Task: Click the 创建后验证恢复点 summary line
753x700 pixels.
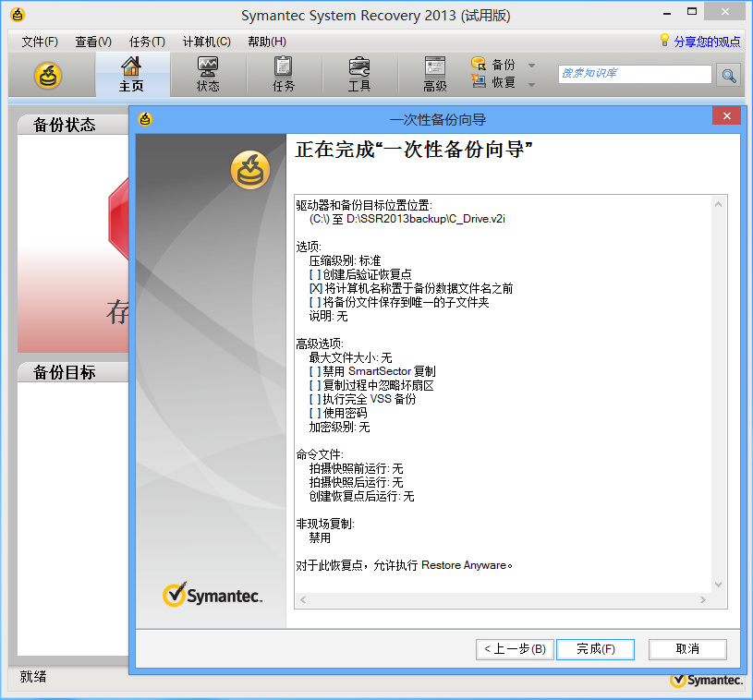Action: tap(360, 274)
